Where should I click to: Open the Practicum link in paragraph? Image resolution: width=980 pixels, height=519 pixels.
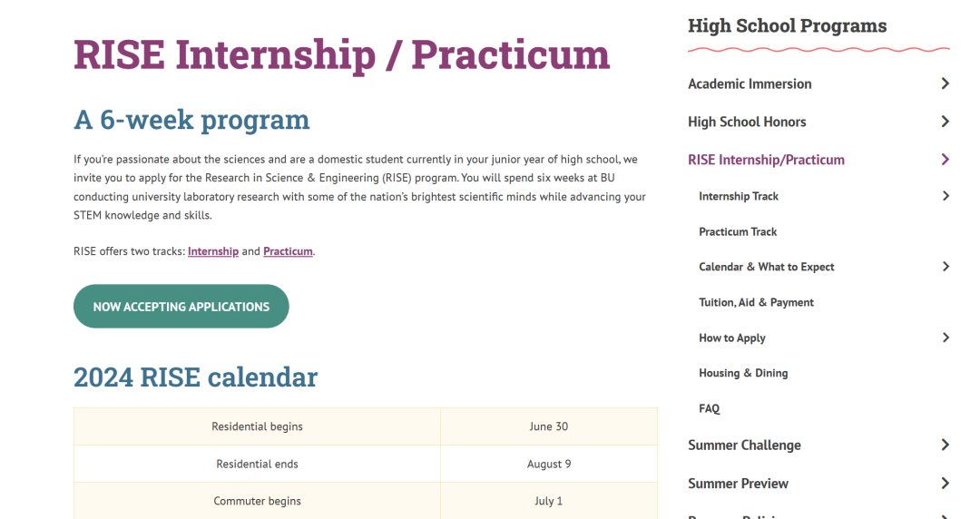[288, 251]
